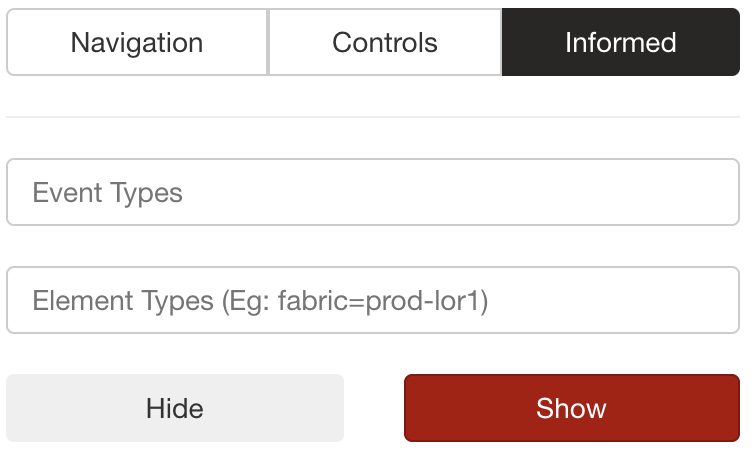
Task: Click the Event Types input field
Action: point(373,192)
